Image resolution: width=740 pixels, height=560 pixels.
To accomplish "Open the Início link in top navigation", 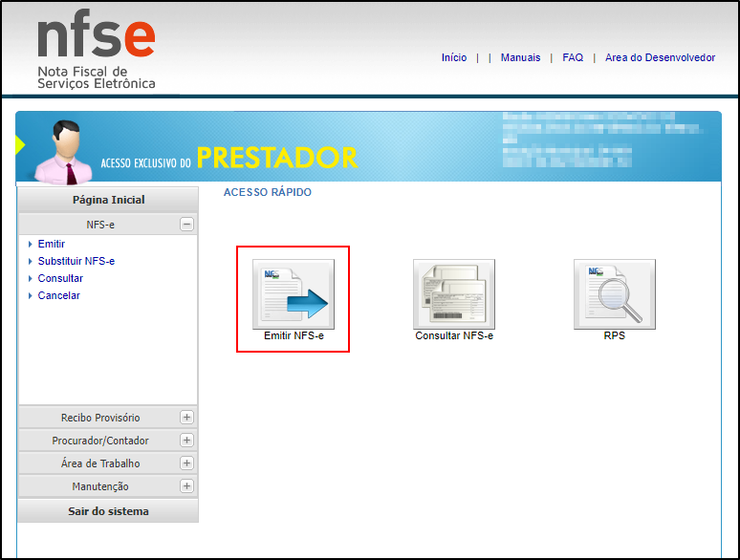I will click(x=454, y=57).
